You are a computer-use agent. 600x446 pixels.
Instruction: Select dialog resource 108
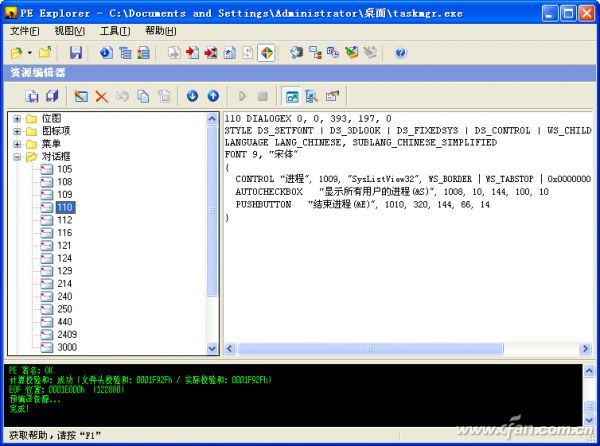coord(65,182)
